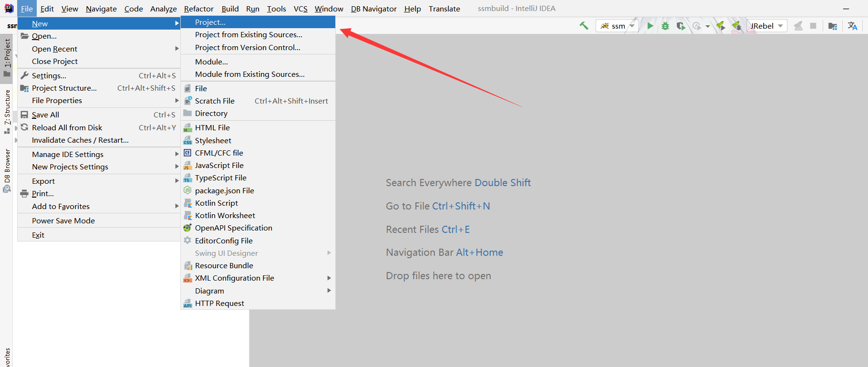Start debugging with the green bug icon
Screen dimensions: 868x367
coord(665,26)
